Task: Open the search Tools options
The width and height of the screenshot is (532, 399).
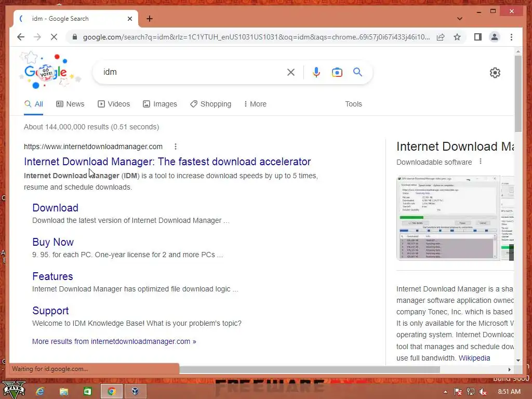Action: coord(353,104)
